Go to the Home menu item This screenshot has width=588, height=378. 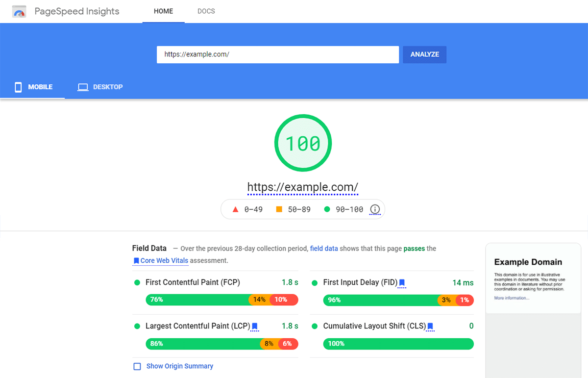[x=163, y=11]
